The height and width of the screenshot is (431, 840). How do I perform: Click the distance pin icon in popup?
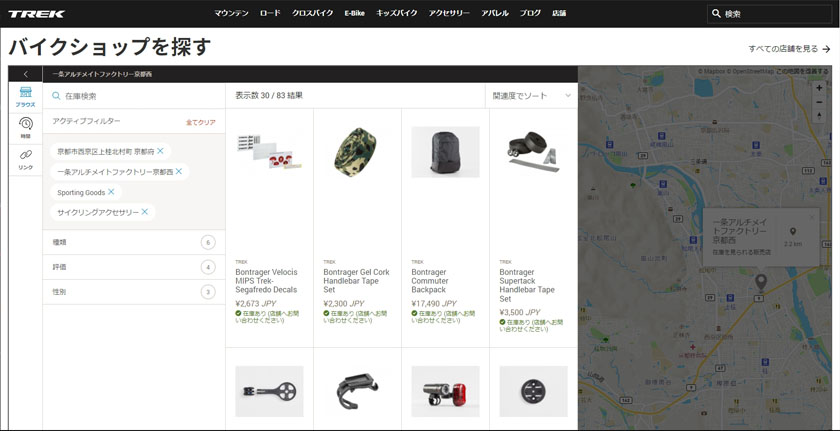coord(793,232)
